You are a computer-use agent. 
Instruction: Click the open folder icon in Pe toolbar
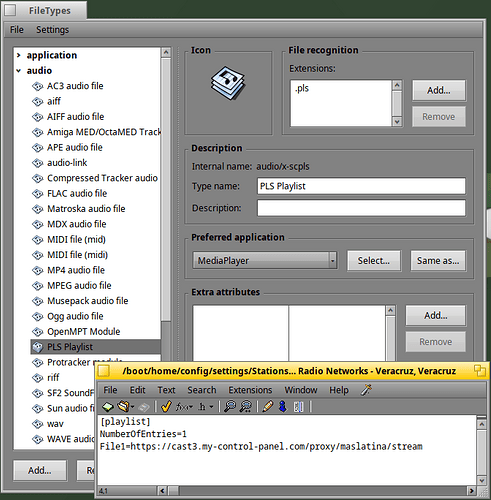click(x=124, y=407)
